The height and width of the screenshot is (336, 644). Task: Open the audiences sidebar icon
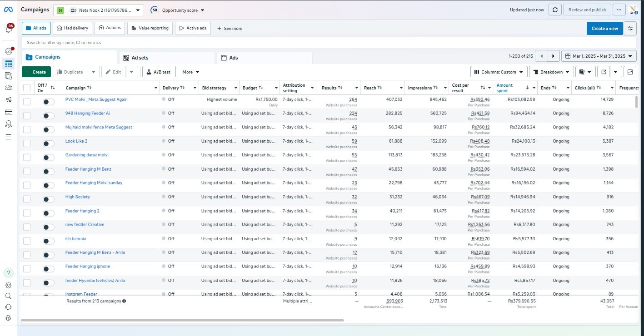(x=9, y=88)
